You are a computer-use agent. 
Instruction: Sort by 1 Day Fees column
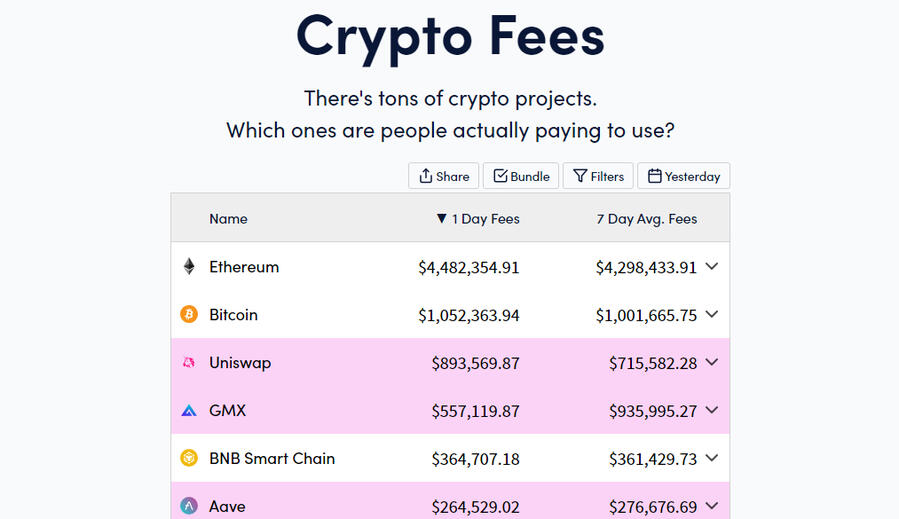(x=478, y=219)
